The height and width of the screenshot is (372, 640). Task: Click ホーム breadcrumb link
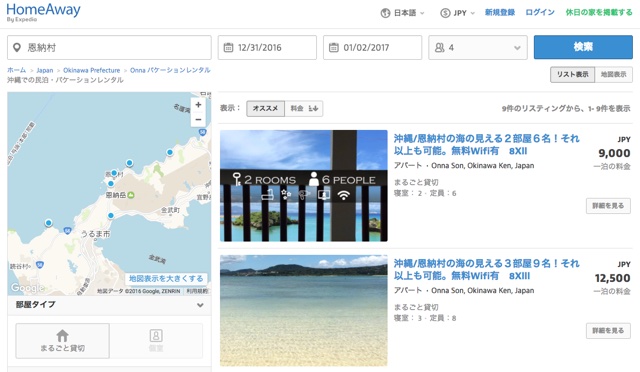[16, 70]
